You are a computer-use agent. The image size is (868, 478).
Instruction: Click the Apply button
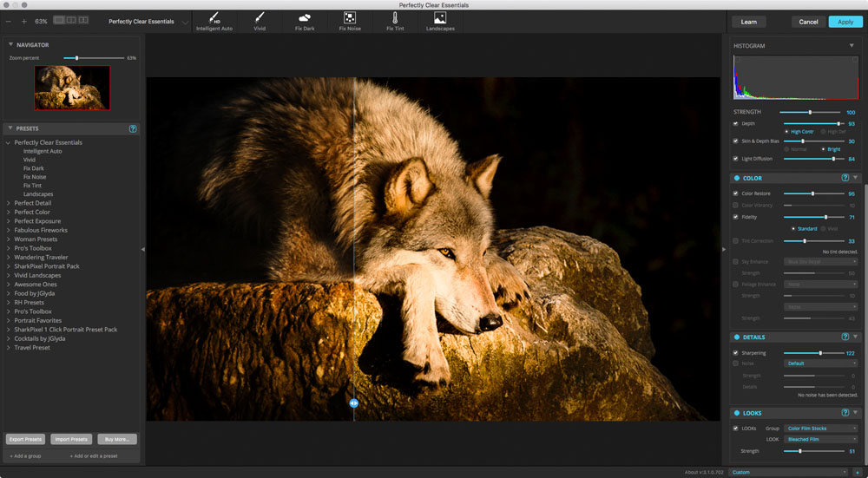[845, 23]
